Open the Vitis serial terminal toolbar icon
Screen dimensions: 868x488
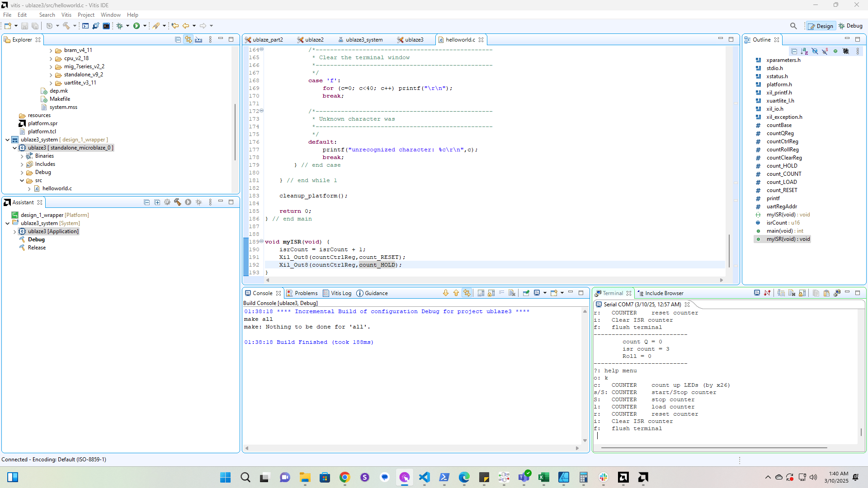point(106,26)
